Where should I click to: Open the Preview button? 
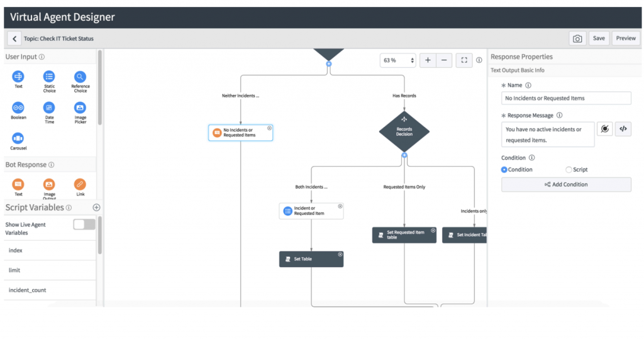click(x=626, y=38)
